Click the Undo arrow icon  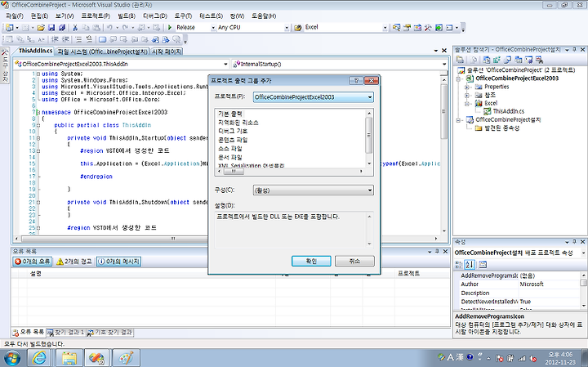(109, 28)
